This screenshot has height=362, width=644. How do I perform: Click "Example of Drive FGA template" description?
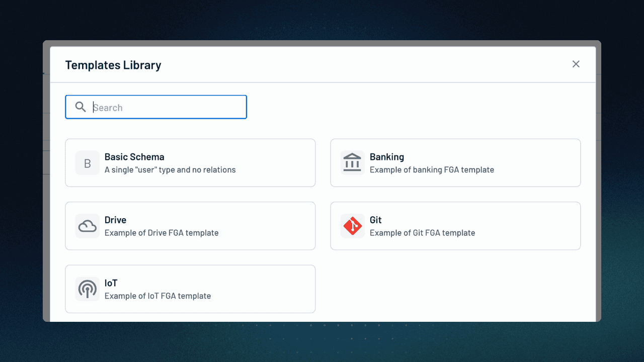pyautogui.click(x=162, y=233)
